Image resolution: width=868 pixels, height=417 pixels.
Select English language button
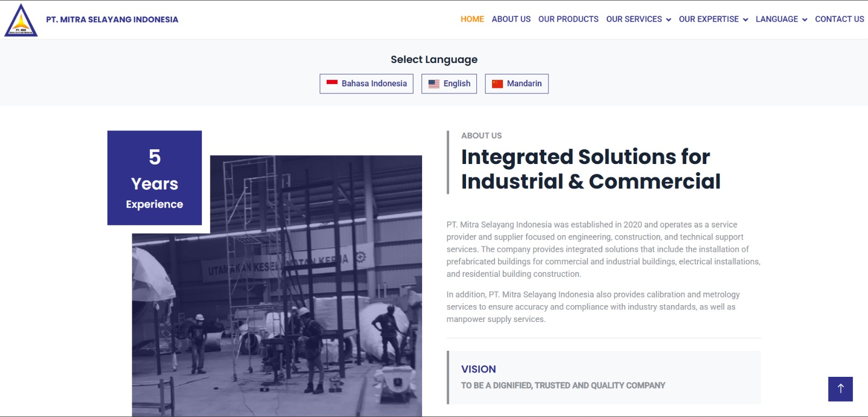tap(449, 84)
